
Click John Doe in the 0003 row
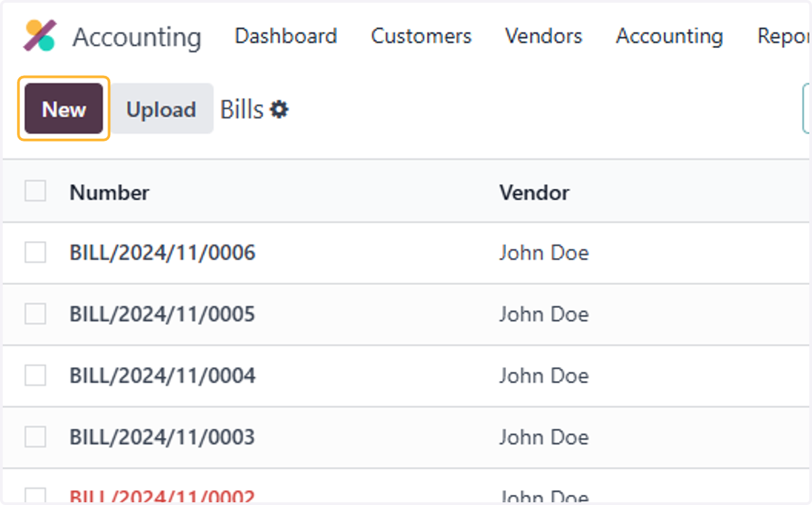[544, 437]
